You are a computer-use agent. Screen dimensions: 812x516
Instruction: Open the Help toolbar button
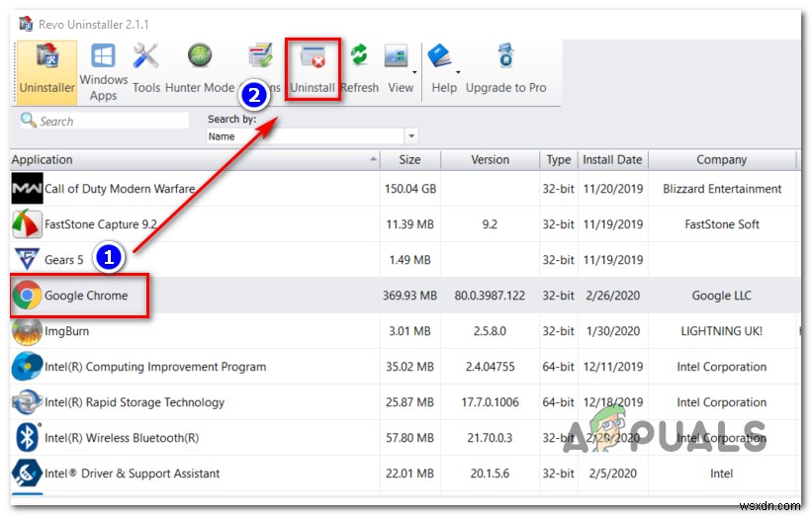pos(442,69)
